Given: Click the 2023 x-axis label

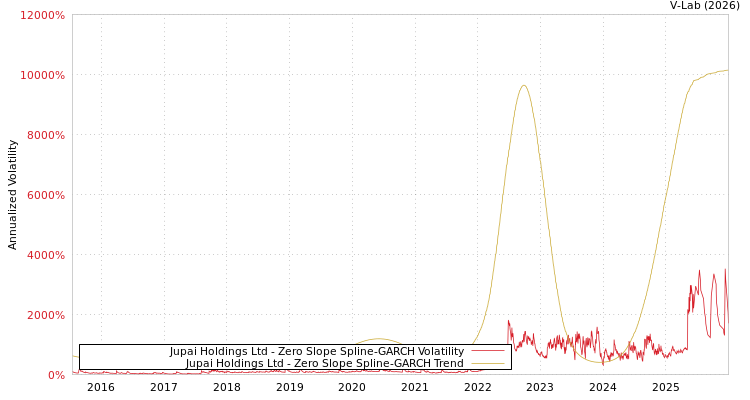Looking at the screenshot, I should [540, 387].
